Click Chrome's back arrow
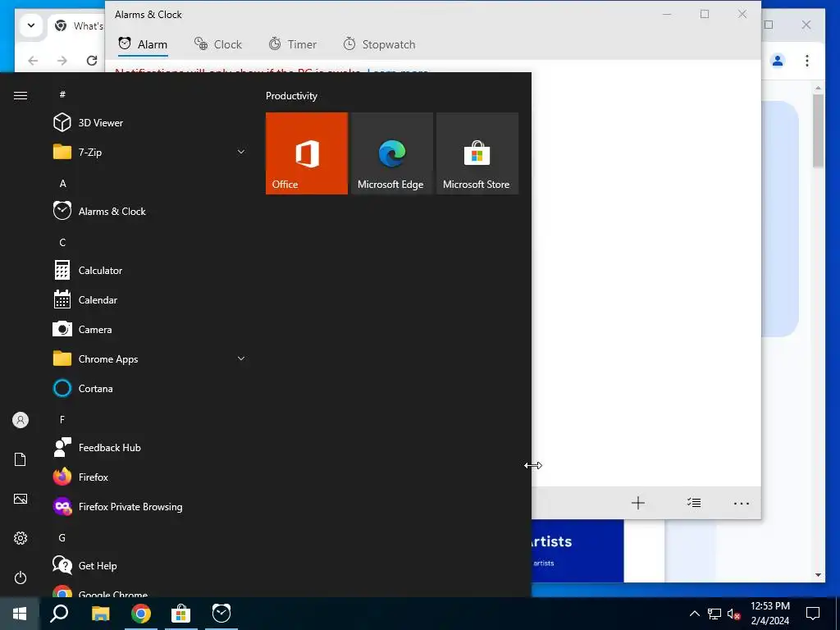 (33, 61)
